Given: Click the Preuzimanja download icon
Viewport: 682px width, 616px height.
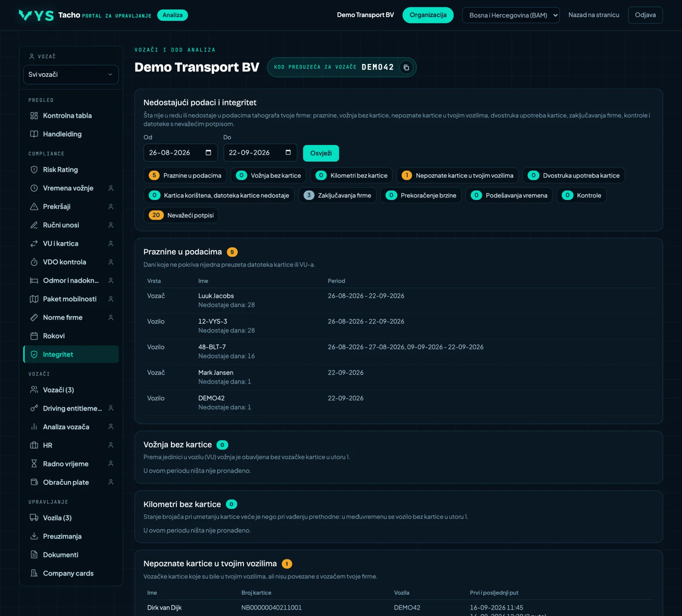Looking at the screenshot, I should point(34,536).
